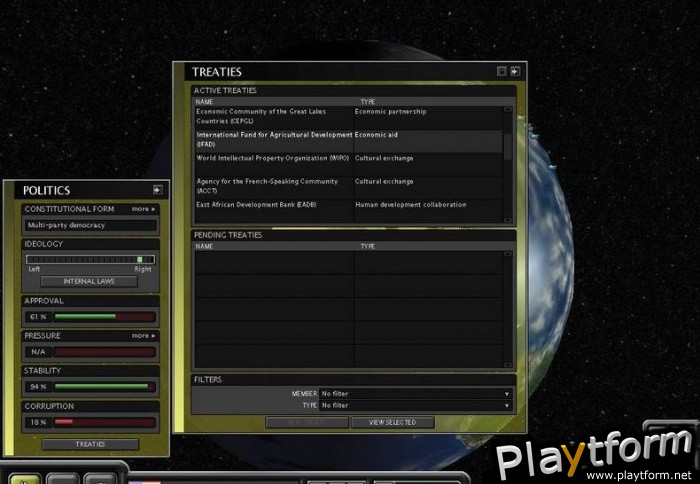This screenshot has width=700, height=484.
Task: Open Internal Laws
Action: (x=89, y=281)
